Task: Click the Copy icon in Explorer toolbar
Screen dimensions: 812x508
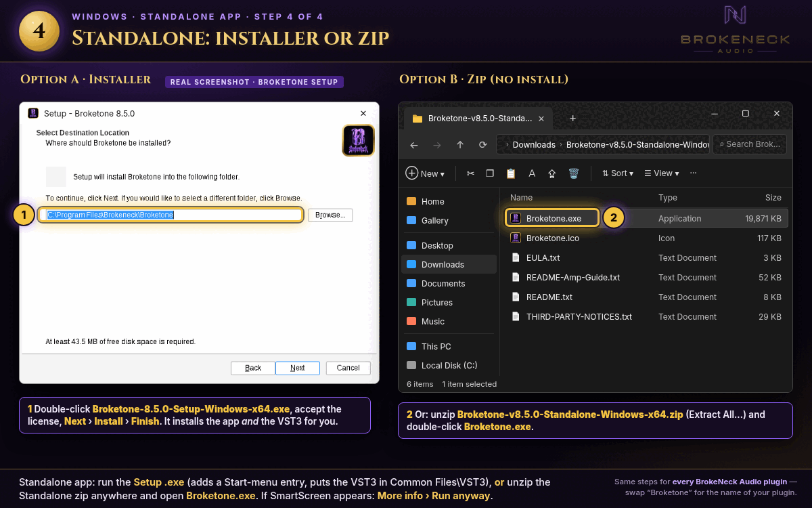Action: coord(490,173)
